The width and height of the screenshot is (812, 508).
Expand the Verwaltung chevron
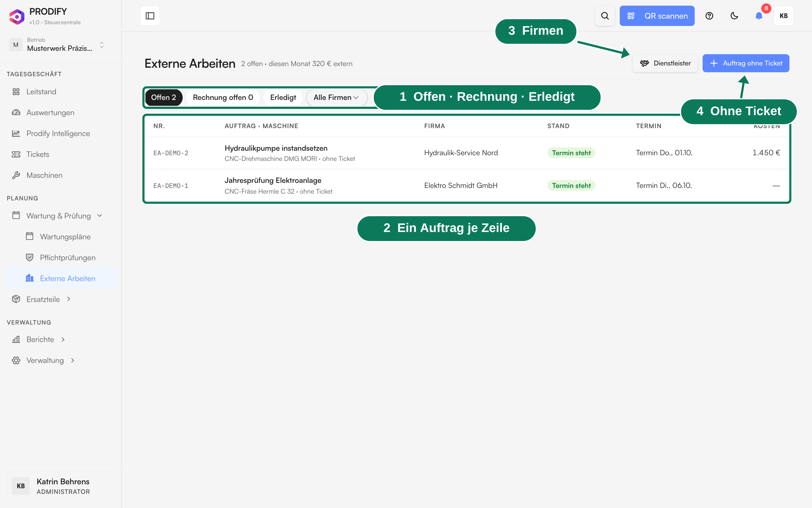click(72, 360)
